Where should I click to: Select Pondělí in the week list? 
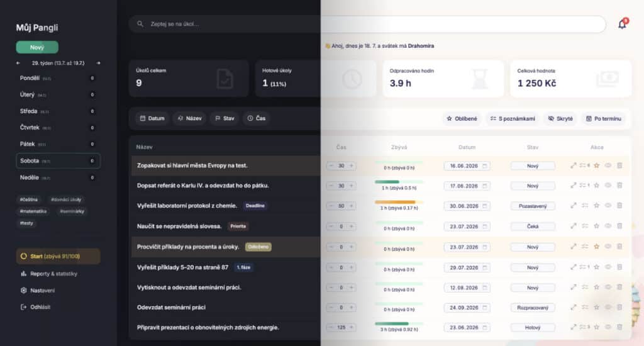click(58, 78)
